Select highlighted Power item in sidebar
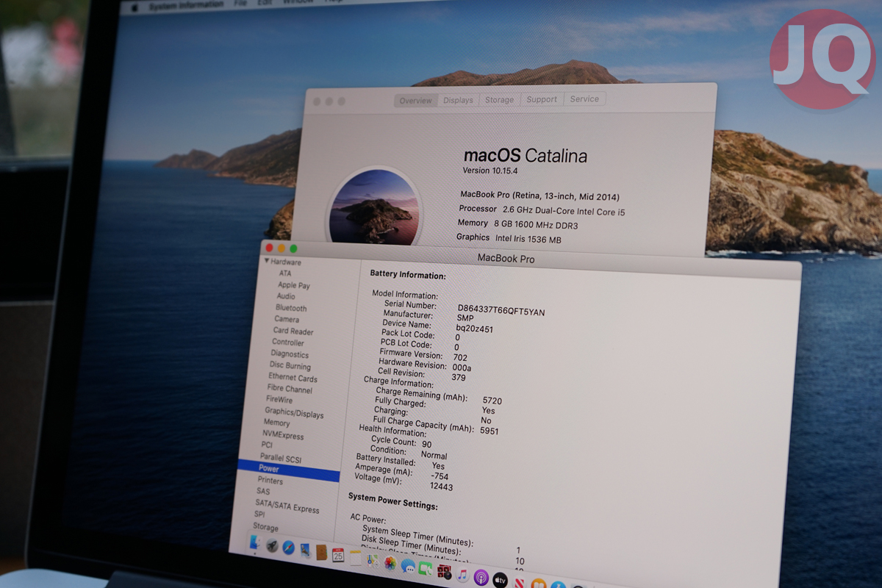Screen dimensions: 882x588 tap(288, 470)
